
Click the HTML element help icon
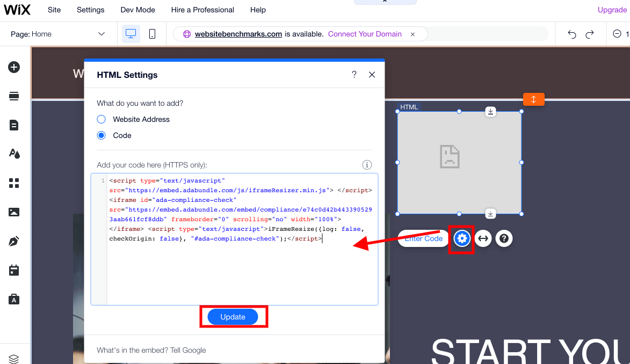(504, 239)
